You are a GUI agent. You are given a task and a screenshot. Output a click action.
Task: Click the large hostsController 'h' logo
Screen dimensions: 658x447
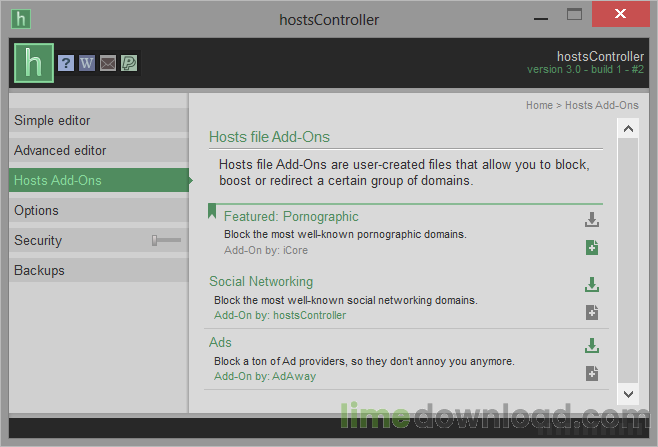click(32, 63)
